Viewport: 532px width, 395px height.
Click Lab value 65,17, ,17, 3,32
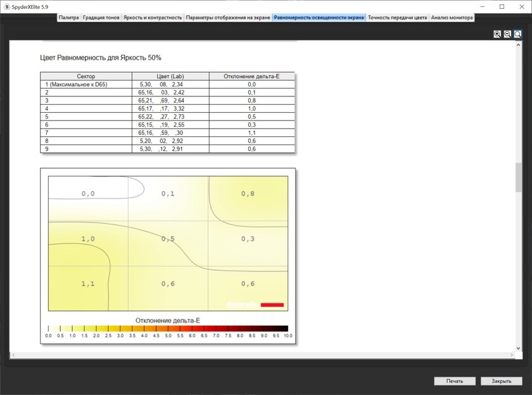161,108
